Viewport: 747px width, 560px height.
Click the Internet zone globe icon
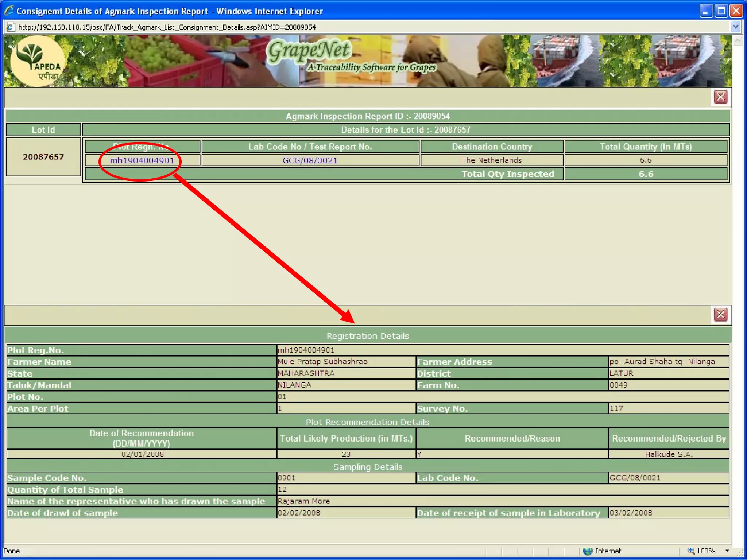click(588, 551)
